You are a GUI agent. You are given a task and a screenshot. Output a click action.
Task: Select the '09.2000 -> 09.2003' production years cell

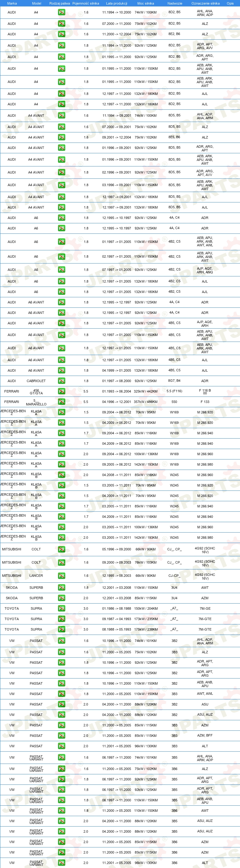point(116,563)
